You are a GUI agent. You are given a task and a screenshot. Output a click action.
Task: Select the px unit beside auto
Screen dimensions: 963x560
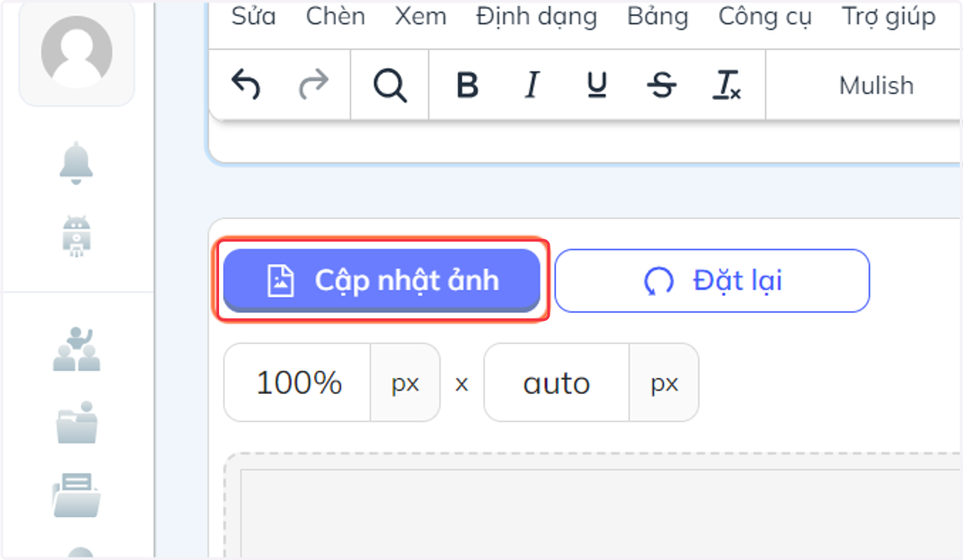(x=664, y=383)
